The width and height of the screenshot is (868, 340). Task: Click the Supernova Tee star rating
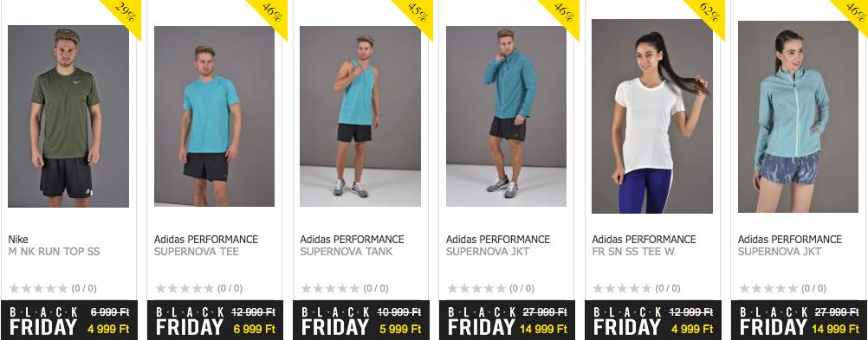pyautogui.click(x=185, y=289)
